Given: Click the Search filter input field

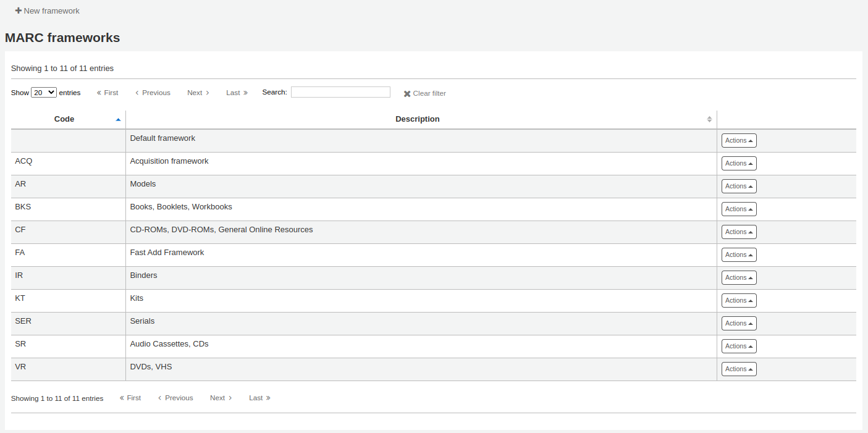Looking at the screenshot, I should 340,92.
